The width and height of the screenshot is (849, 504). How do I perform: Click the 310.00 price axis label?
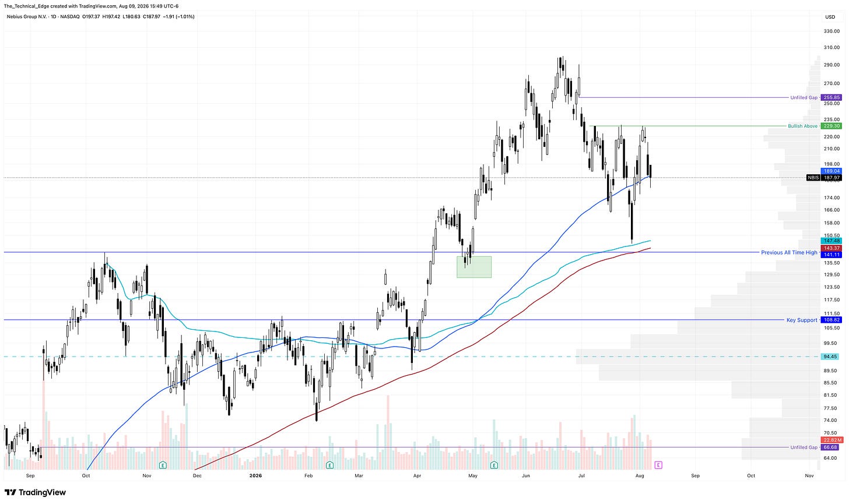pos(831,47)
